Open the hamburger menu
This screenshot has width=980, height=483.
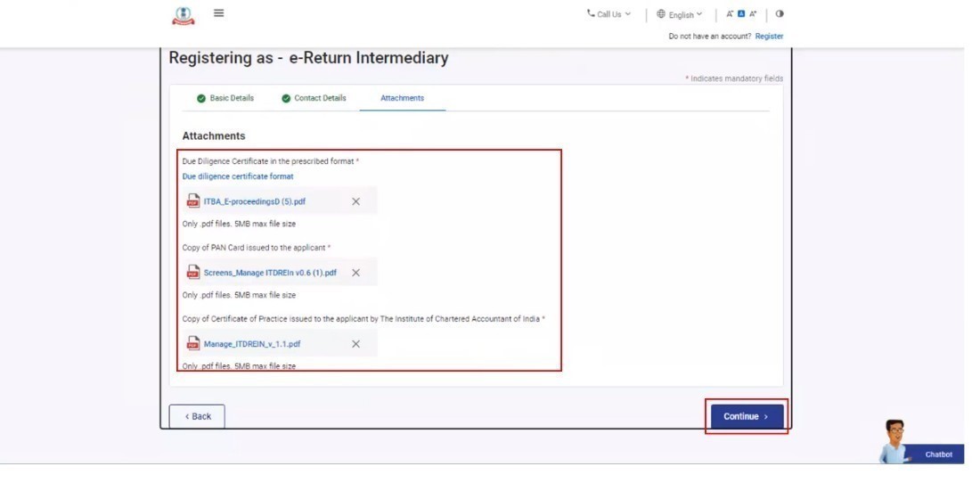click(219, 13)
